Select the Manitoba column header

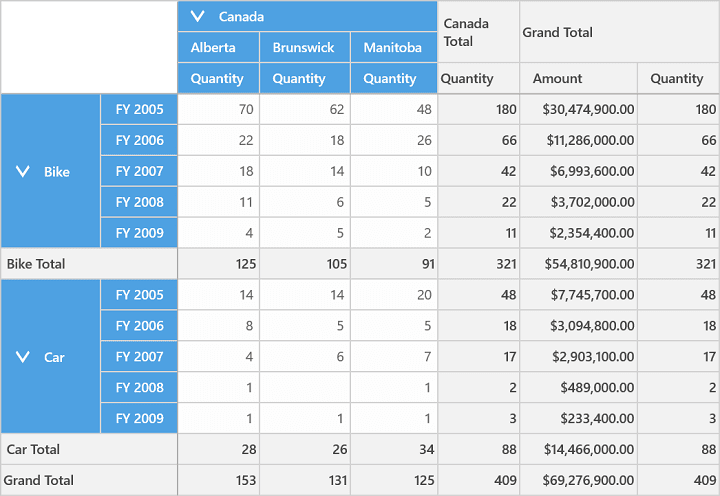tap(394, 47)
